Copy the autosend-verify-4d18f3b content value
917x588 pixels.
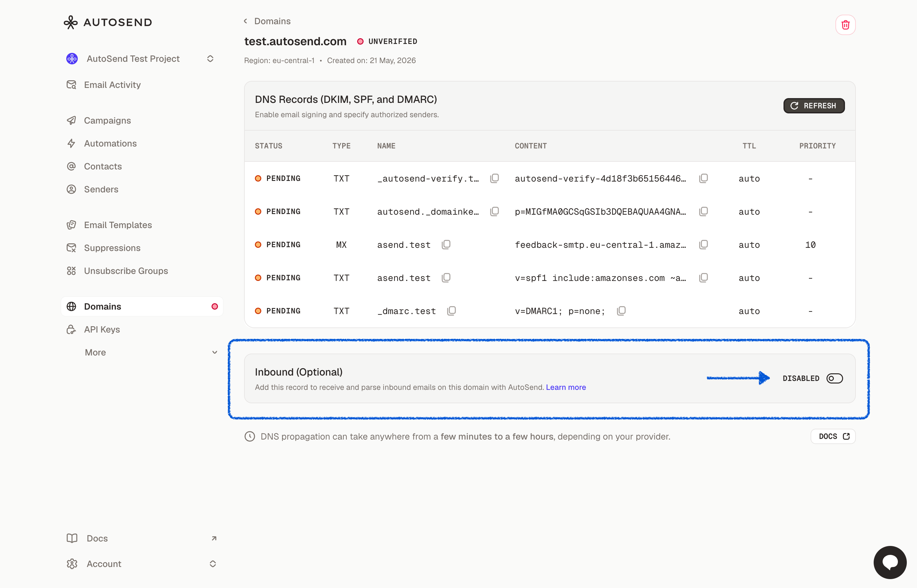coord(704,178)
